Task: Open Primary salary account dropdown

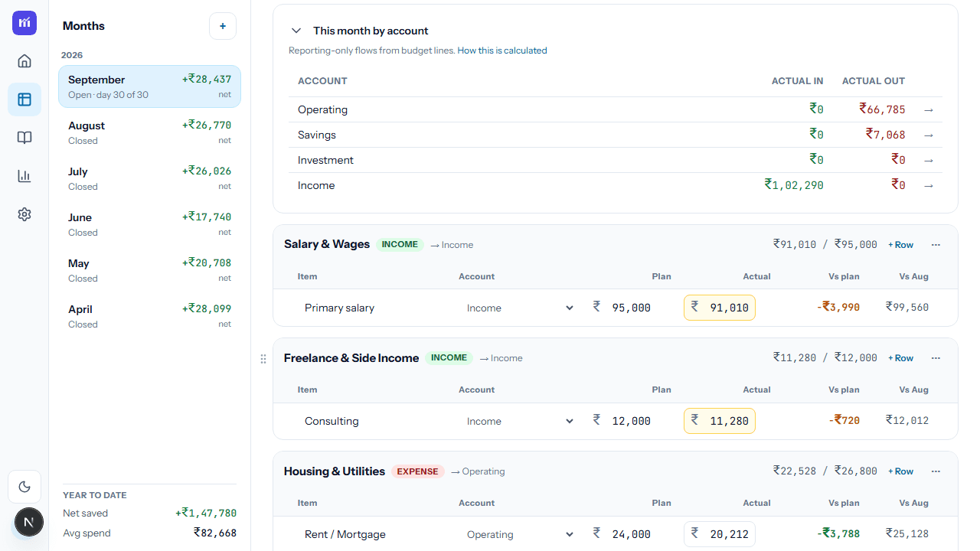Action: click(519, 308)
